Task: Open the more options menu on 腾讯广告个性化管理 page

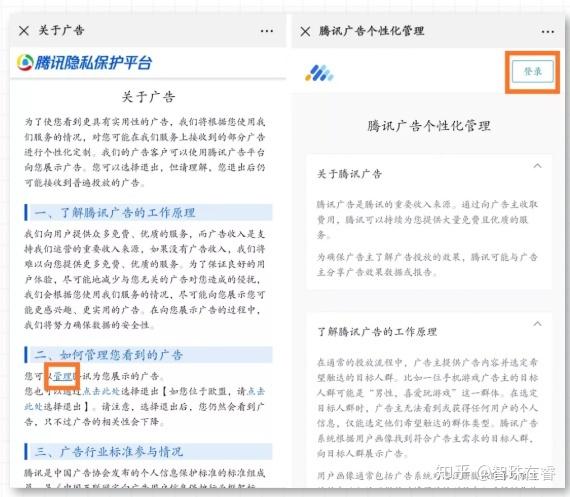Action: (548, 32)
